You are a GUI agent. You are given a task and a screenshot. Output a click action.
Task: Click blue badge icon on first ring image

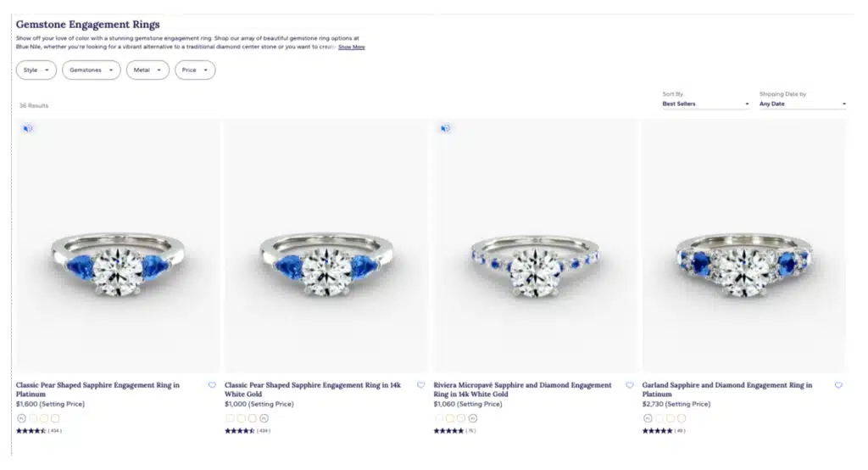point(28,128)
